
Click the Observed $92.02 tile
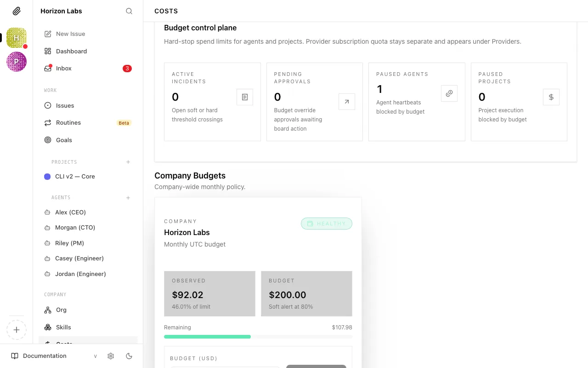[209, 293]
